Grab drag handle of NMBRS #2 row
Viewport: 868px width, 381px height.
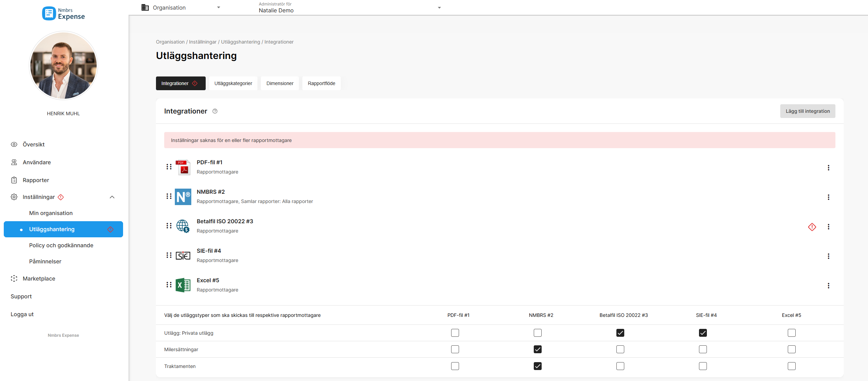click(169, 196)
